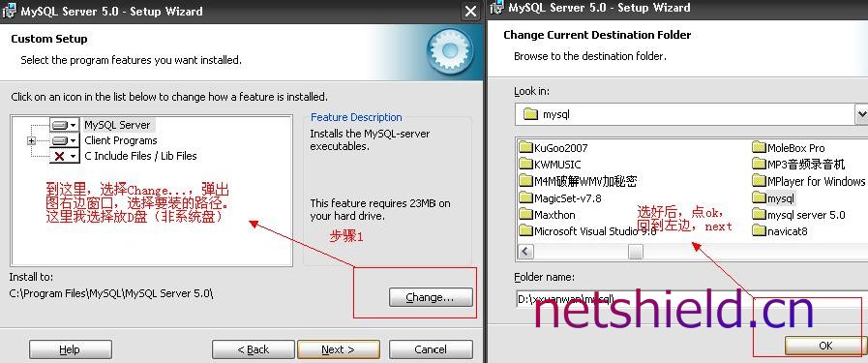Image resolution: width=868 pixels, height=363 pixels.
Task: Select the MagicSet-v7.8 folder icon
Action: tap(525, 197)
